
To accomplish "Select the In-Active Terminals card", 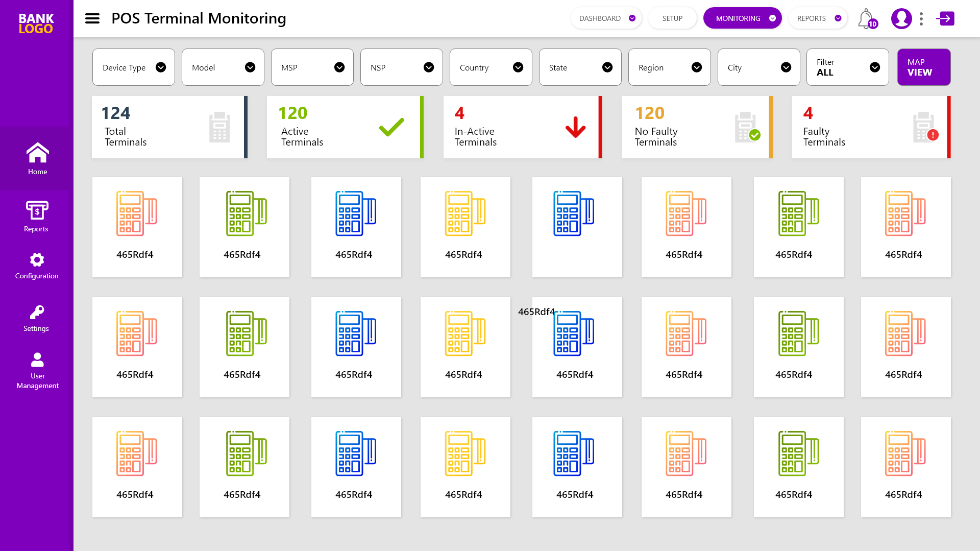I will (522, 127).
